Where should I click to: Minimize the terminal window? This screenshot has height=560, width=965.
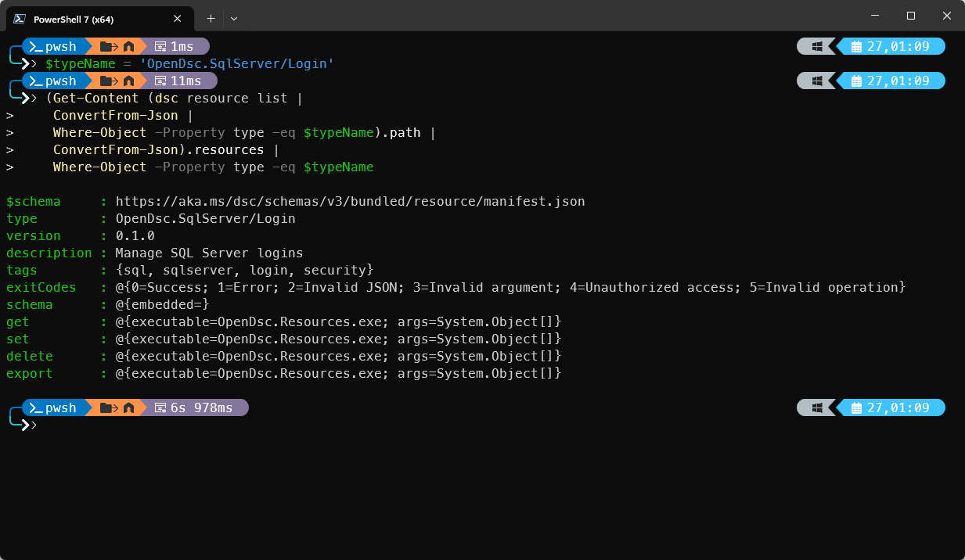pos(874,16)
